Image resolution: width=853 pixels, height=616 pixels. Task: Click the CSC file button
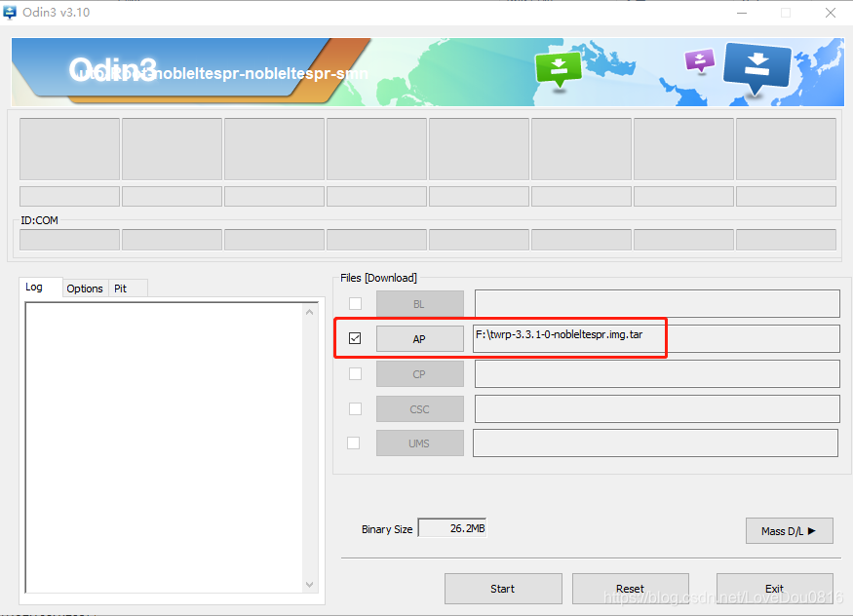tap(419, 408)
